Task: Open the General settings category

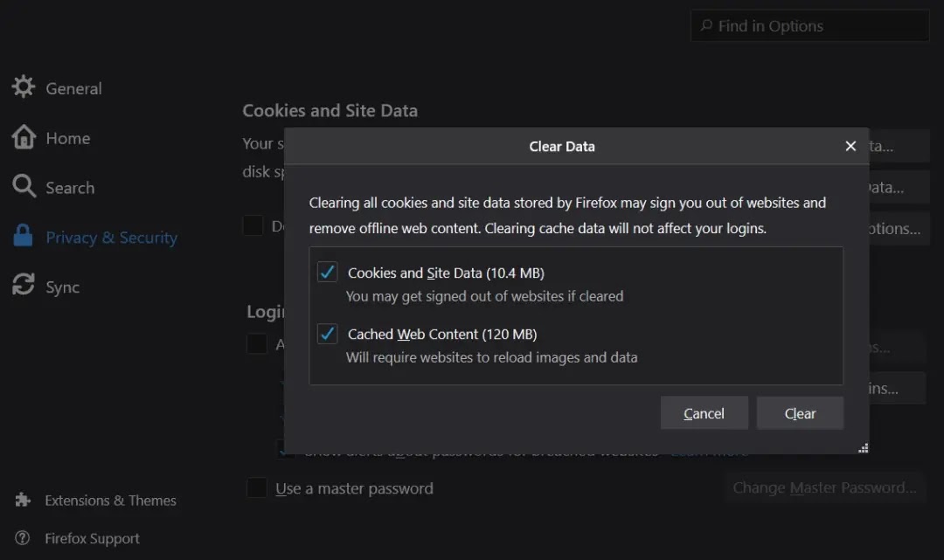Action: pos(73,88)
